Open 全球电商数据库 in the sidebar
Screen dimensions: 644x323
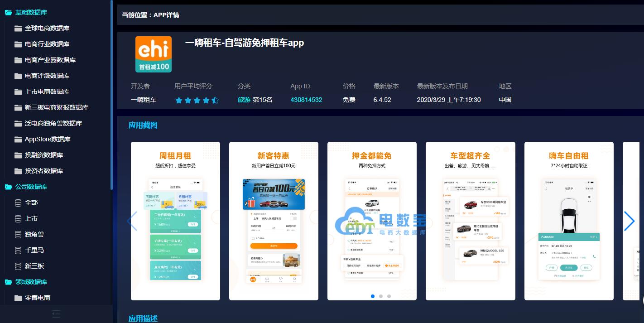click(47, 28)
